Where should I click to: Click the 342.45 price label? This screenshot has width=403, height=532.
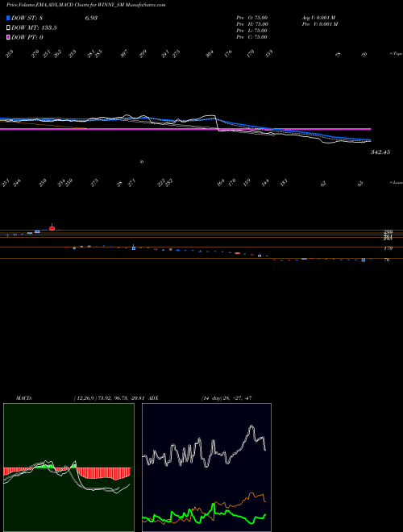tap(380, 152)
